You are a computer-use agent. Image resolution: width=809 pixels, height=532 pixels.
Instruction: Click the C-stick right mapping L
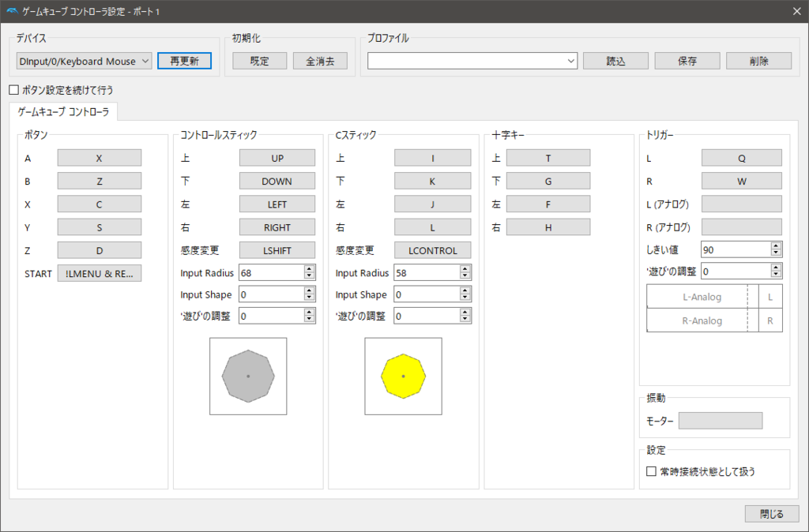[x=432, y=227]
